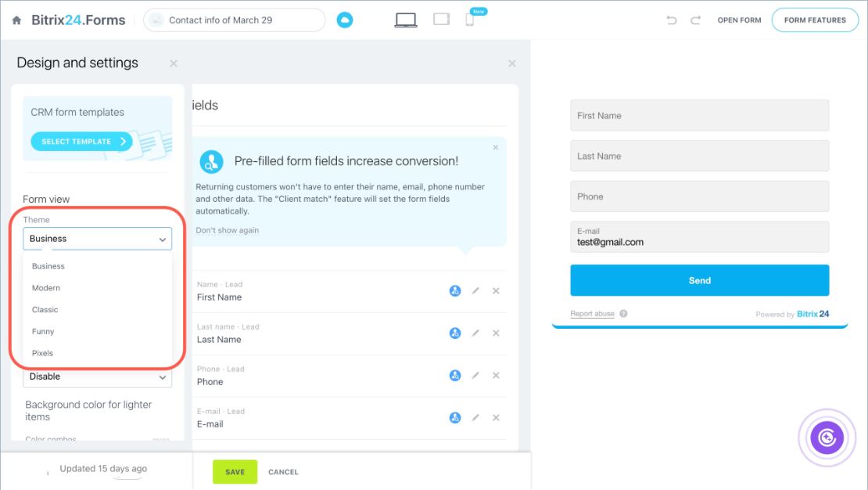Click the blue cloud publish icon
Screen dimensions: 868x490
(x=345, y=20)
